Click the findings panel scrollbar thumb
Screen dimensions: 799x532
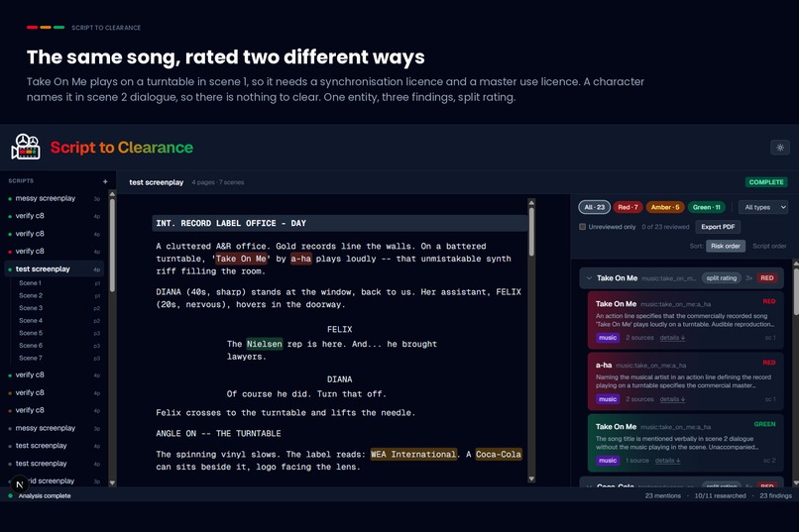click(796, 290)
